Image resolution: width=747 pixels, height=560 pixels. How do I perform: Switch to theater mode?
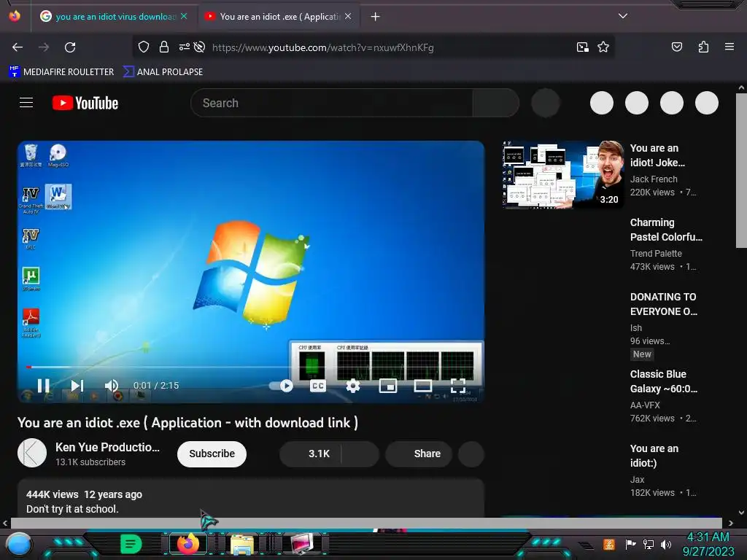pyautogui.click(x=422, y=386)
